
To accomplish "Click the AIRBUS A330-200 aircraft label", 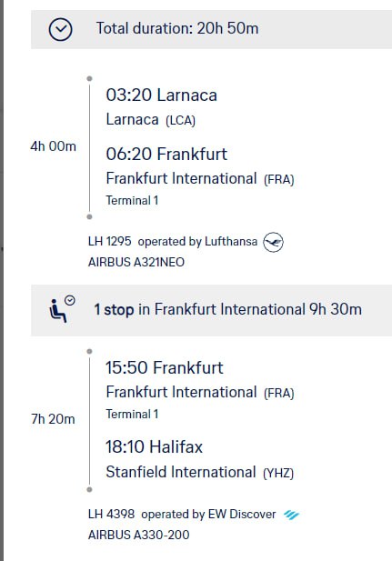I will 138,535.
